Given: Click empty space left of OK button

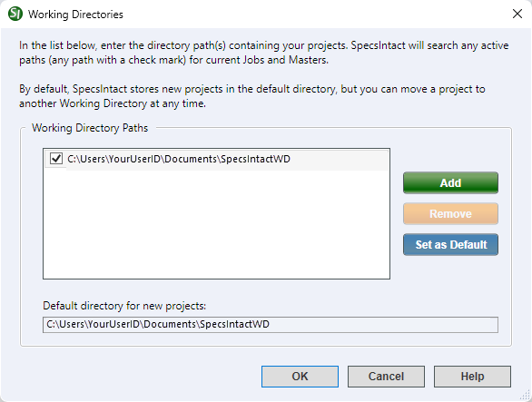Looking at the screenshot, I should pos(135,377).
